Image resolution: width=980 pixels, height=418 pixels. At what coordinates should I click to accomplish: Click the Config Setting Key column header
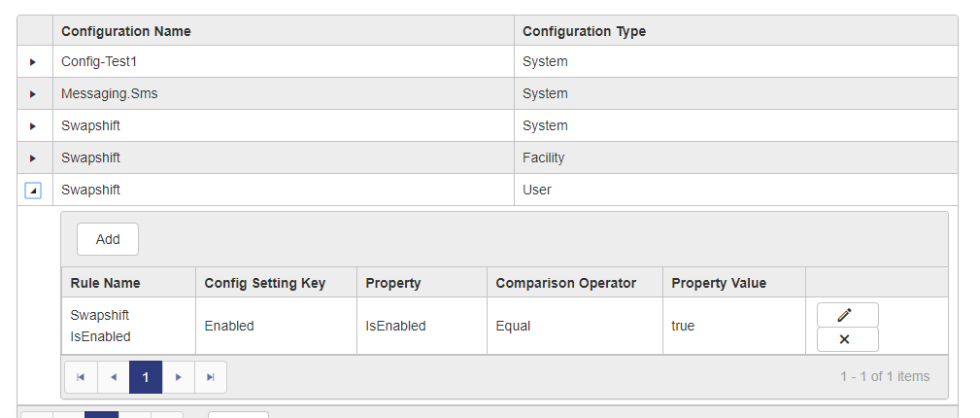click(x=264, y=283)
